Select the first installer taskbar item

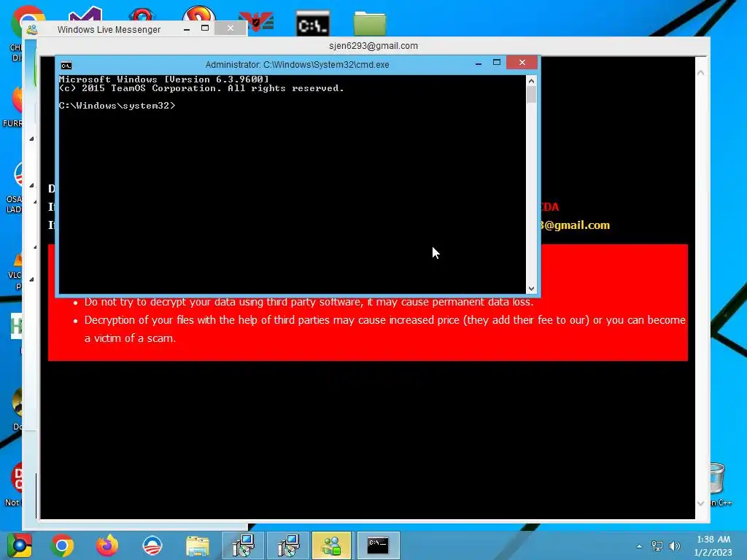pos(243,545)
